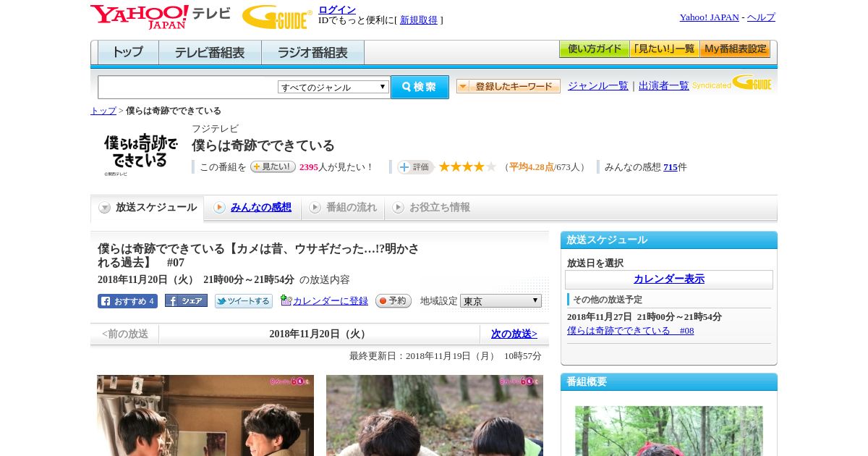Image resolution: width=868 pixels, height=456 pixels.
Task: Open the 出演者一覧 link
Action: tap(664, 85)
